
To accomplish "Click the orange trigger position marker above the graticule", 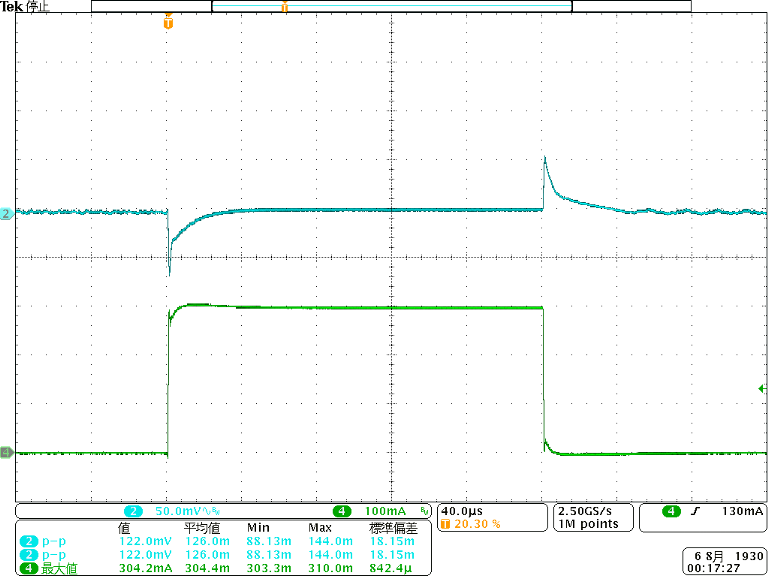I will click(x=168, y=21).
